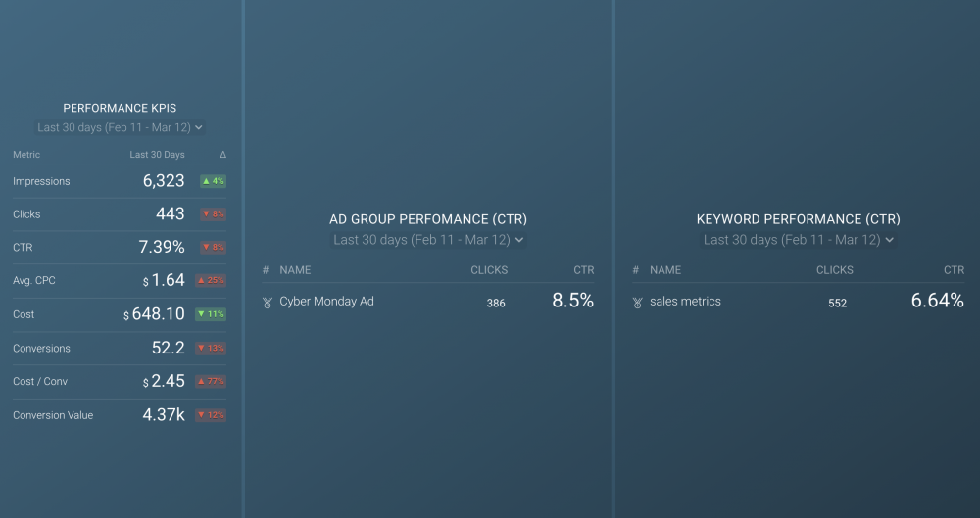Click the NAME header in Keyword Performance
Image resolution: width=980 pixels, height=518 pixels.
click(x=665, y=270)
